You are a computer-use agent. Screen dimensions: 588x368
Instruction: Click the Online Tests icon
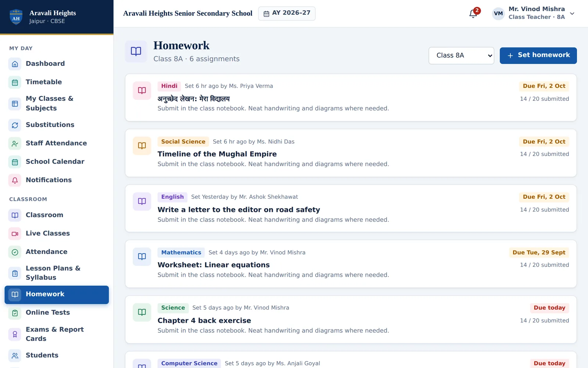tap(15, 312)
